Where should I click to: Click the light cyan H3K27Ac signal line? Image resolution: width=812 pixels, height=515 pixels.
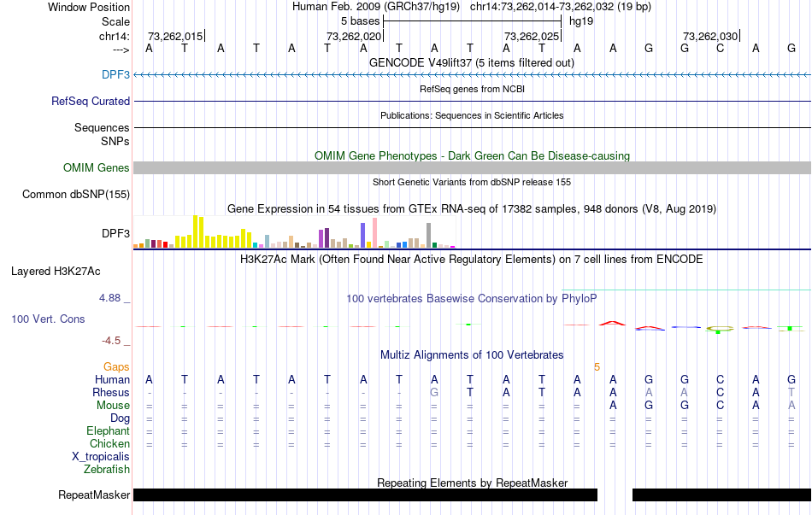pos(686,290)
